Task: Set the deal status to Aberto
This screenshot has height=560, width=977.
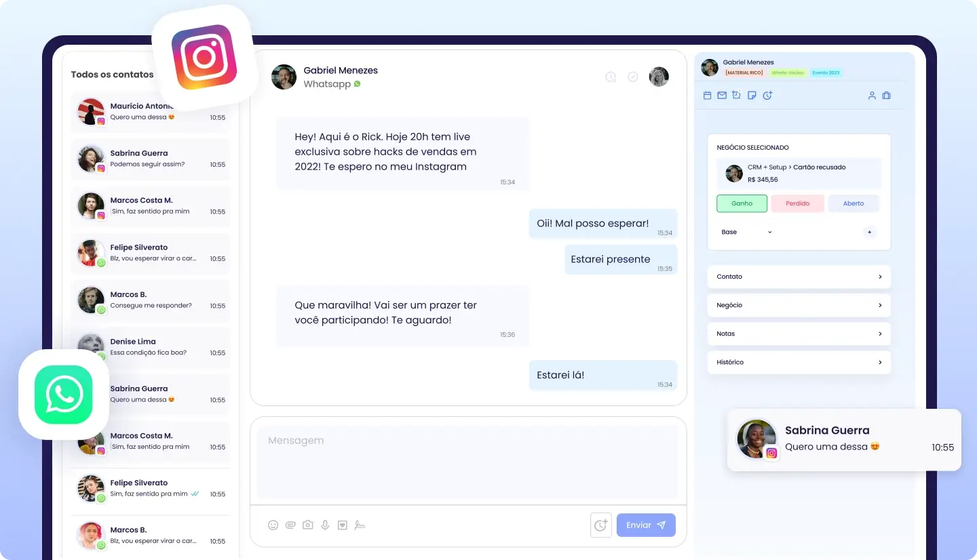Action: pyautogui.click(x=854, y=203)
